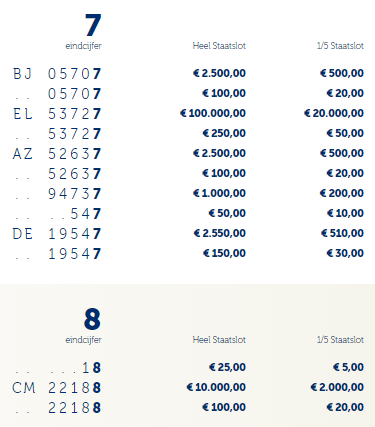Select lot number CM 22188
The width and height of the screenshot is (375, 427).
pyautogui.click(x=57, y=388)
